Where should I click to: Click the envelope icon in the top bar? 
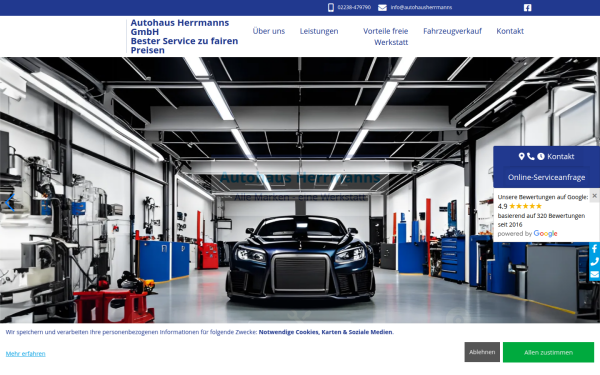[x=382, y=8]
